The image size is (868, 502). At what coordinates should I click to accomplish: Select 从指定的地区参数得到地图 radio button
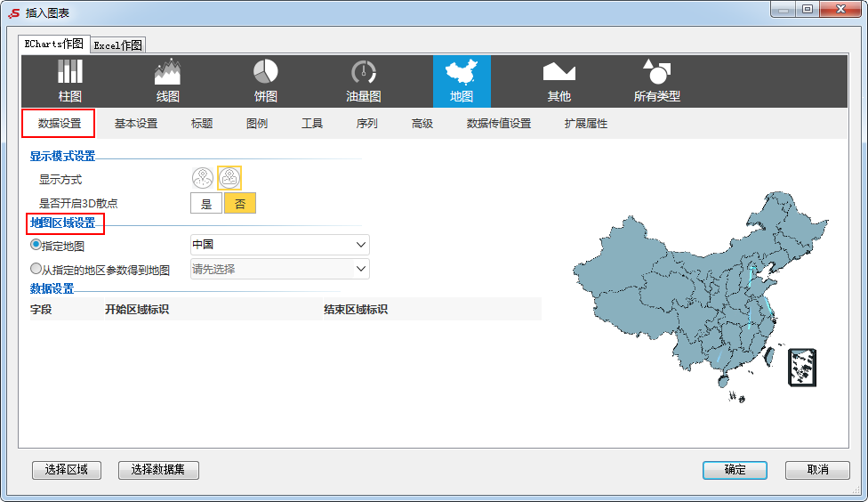pos(36,269)
